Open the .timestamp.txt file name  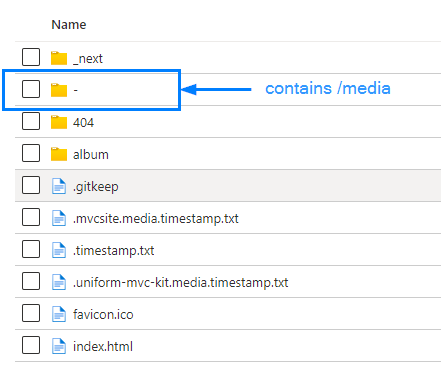point(113,251)
